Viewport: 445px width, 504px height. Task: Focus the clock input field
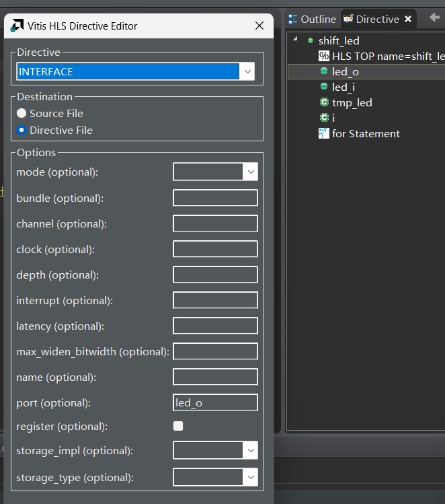[x=215, y=249]
